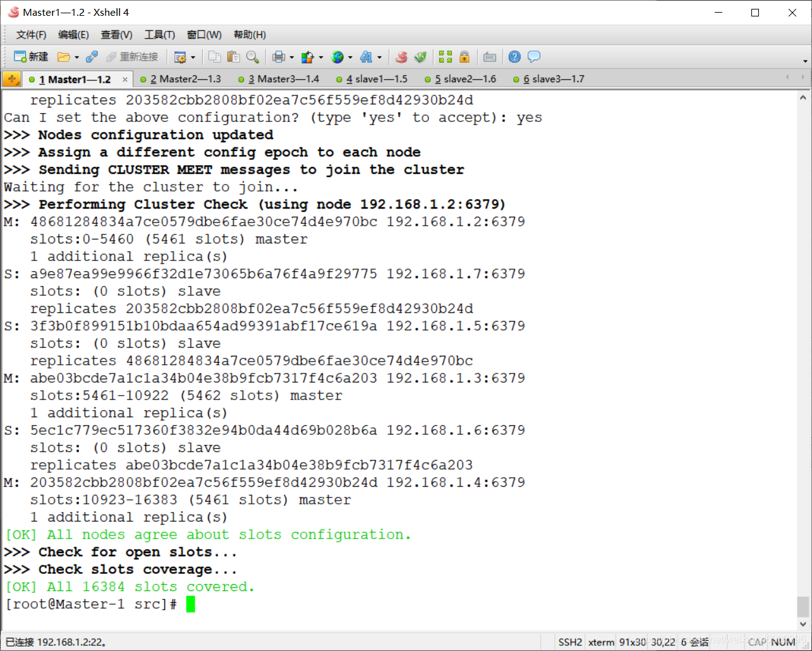Click the terminal vertical scrollbar thumb

(803, 606)
